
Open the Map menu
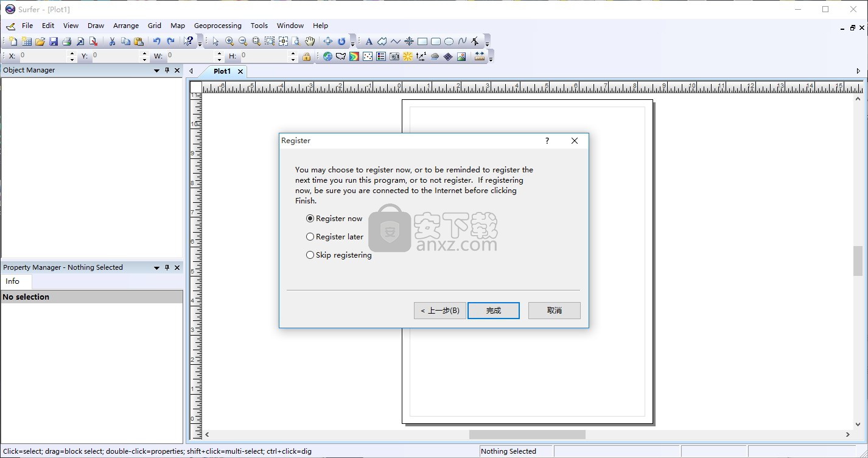coord(178,26)
